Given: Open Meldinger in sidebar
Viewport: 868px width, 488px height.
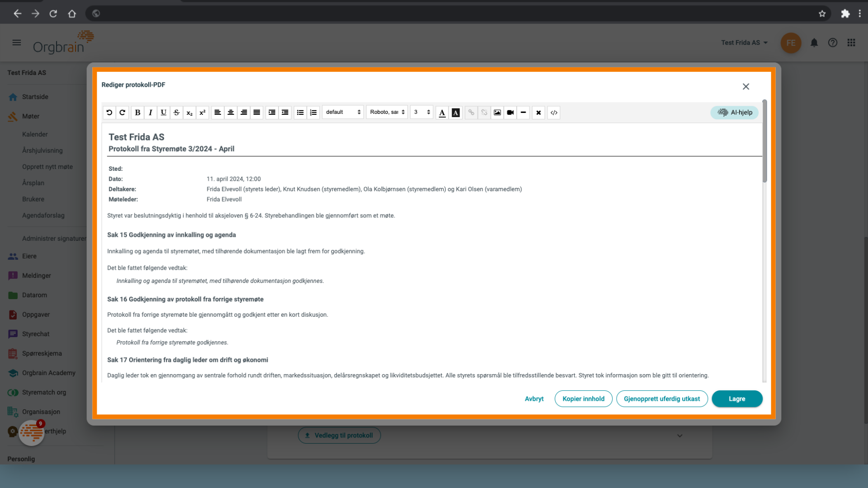Looking at the screenshot, I should (x=37, y=276).
